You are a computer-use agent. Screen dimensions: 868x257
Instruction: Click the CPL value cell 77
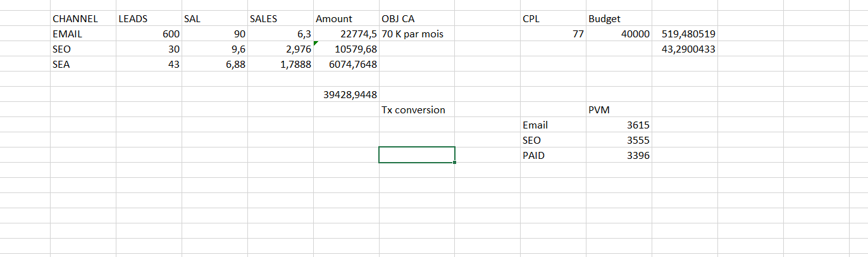[552, 34]
